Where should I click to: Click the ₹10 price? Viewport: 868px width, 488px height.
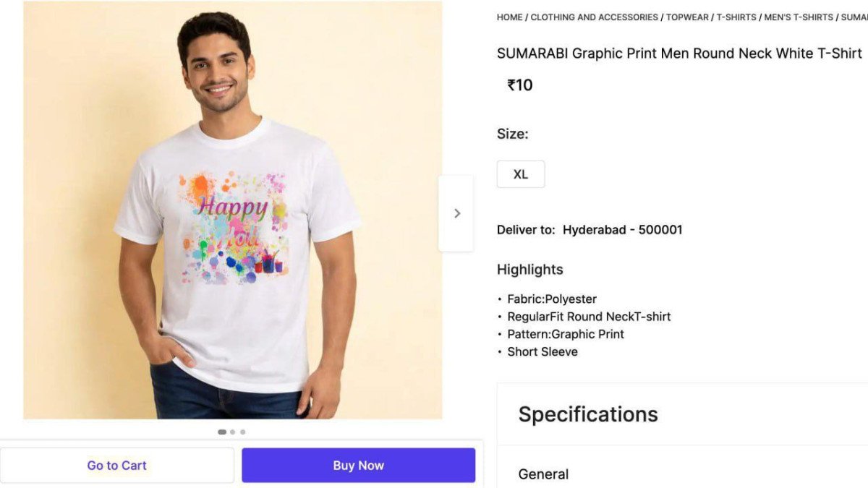click(x=520, y=85)
